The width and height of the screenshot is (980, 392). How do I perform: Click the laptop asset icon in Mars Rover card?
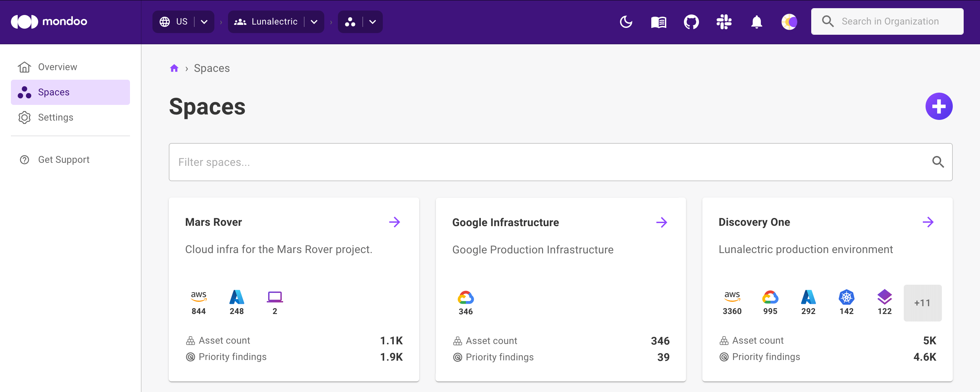[274, 297]
